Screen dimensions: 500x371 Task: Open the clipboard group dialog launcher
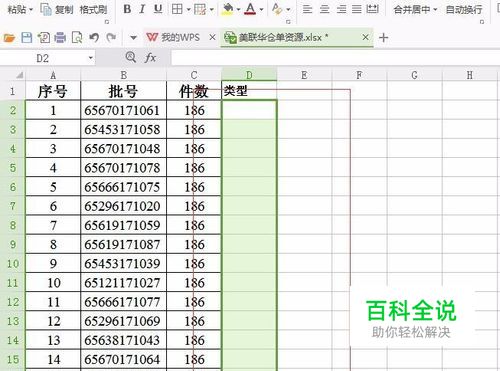107,22
